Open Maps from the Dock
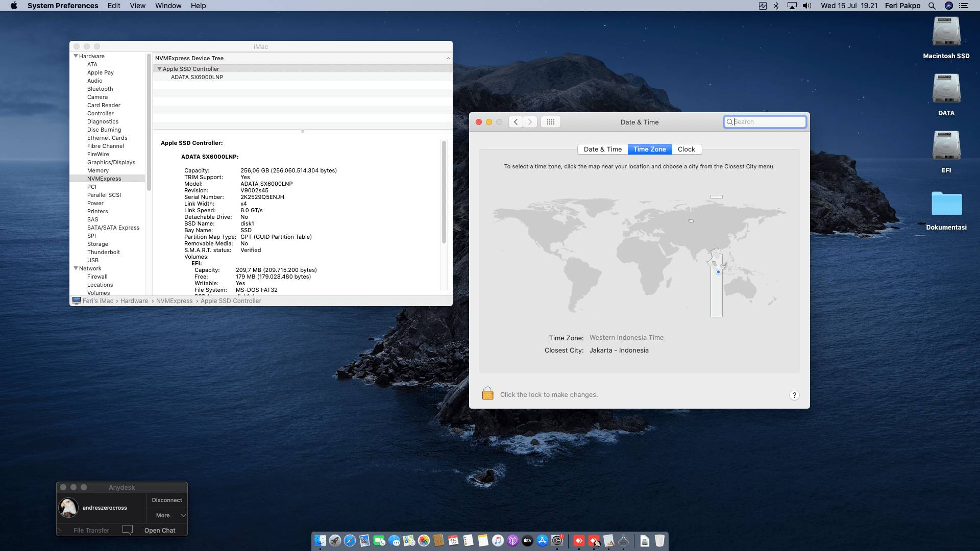The height and width of the screenshot is (551, 980). click(x=409, y=541)
